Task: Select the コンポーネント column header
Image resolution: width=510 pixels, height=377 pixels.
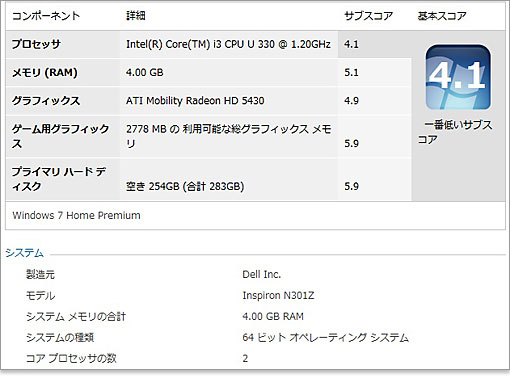Action: click(x=46, y=16)
